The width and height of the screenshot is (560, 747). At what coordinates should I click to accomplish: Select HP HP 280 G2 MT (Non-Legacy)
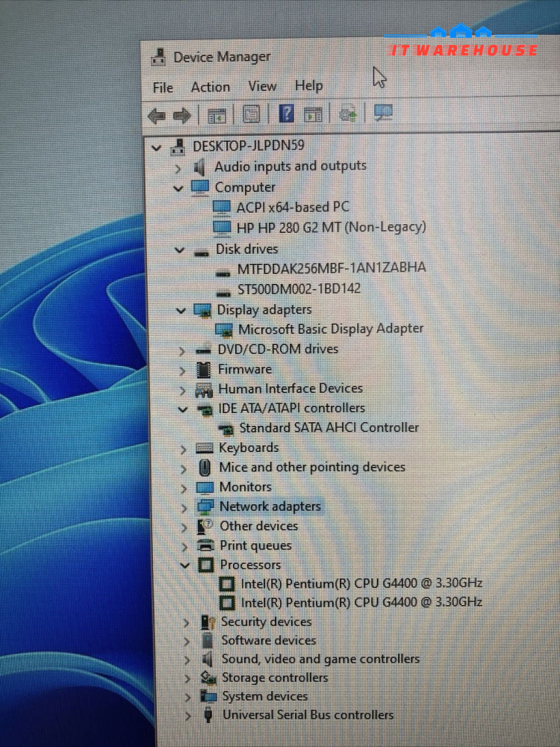point(331,227)
